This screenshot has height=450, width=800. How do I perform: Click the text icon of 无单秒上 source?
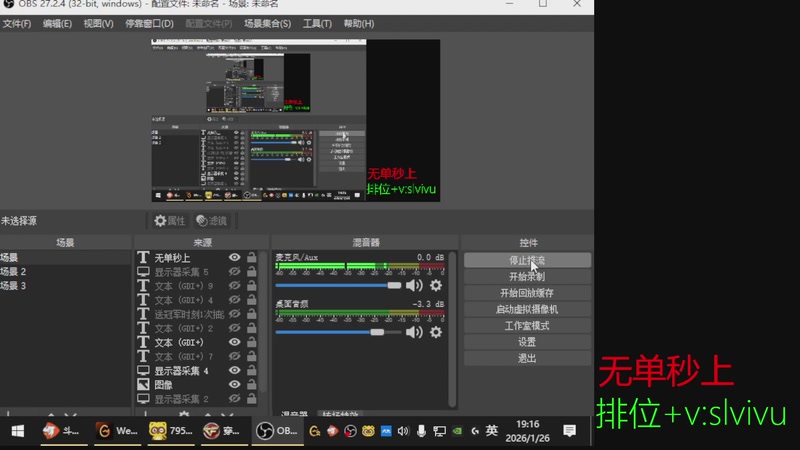[143, 258]
